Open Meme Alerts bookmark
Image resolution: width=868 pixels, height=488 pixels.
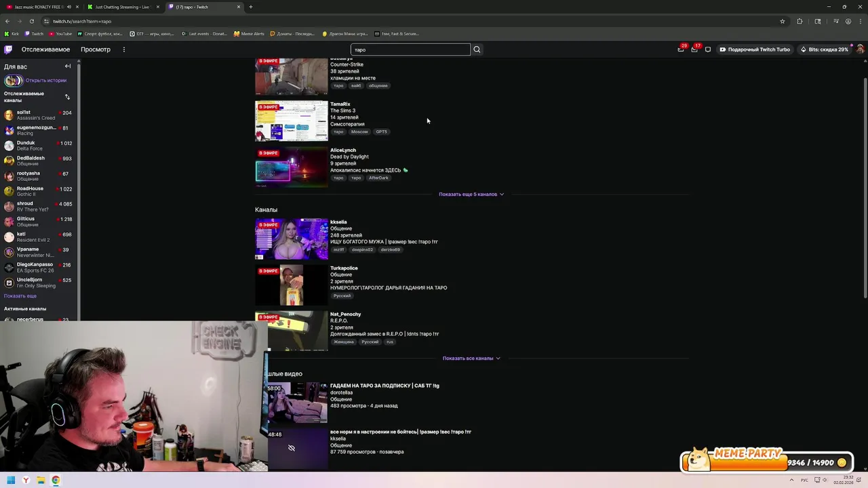[249, 34]
